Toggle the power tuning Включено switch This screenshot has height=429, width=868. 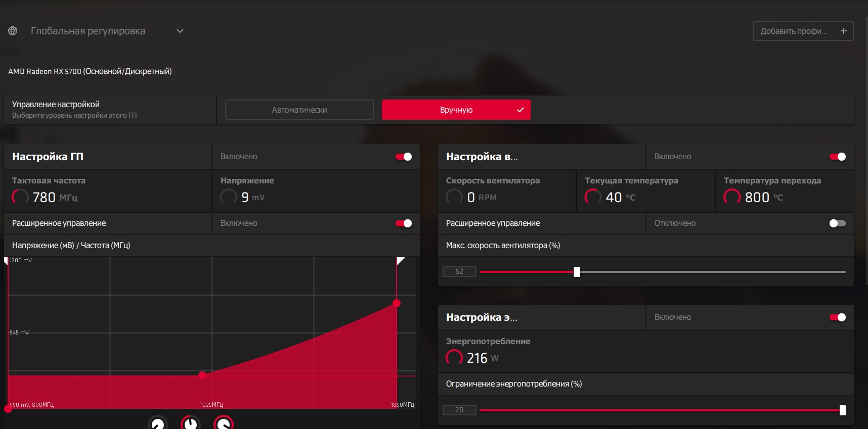838,317
